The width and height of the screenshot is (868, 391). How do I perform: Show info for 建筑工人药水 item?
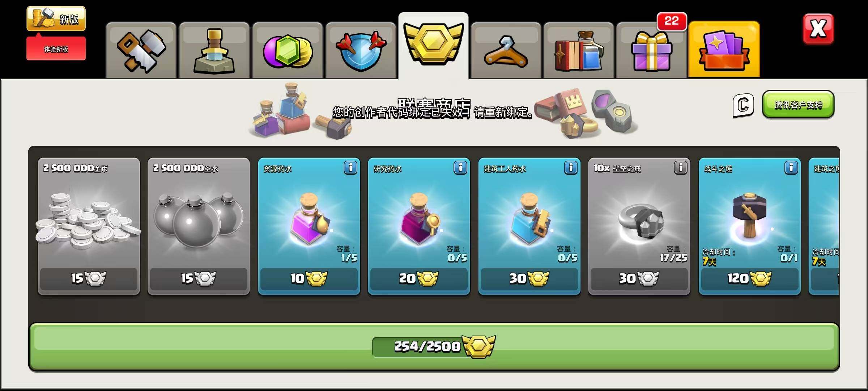571,168
